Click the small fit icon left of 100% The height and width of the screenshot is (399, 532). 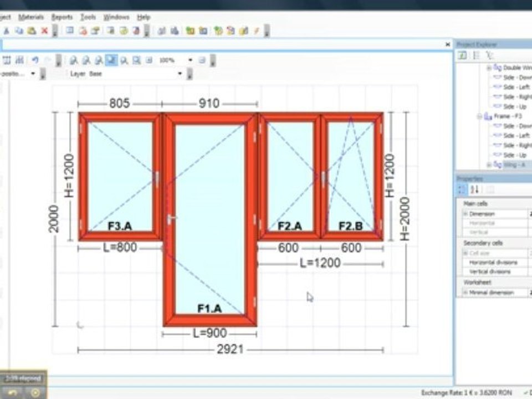coord(149,60)
